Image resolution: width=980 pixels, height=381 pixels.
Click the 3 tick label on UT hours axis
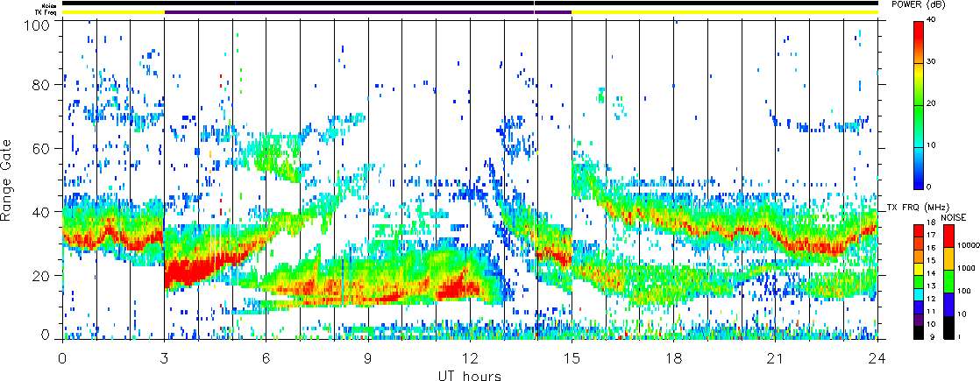(x=165, y=359)
